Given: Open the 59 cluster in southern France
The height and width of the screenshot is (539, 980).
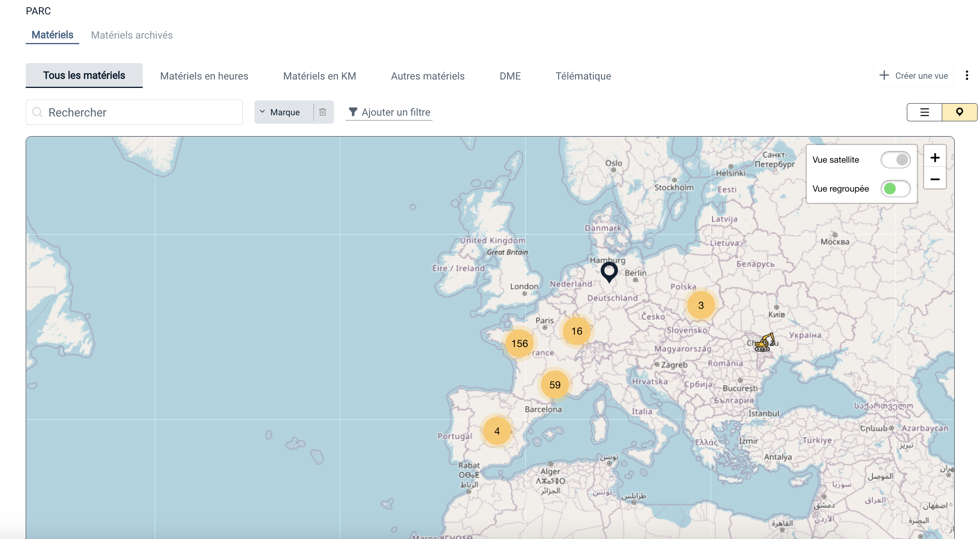Looking at the screenshot, I should coord(555,385).
